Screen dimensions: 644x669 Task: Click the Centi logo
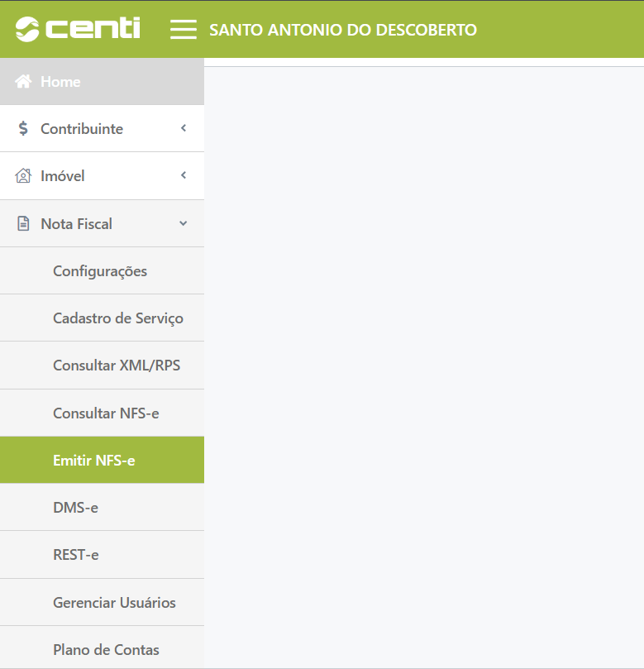(x=78, y=29)
